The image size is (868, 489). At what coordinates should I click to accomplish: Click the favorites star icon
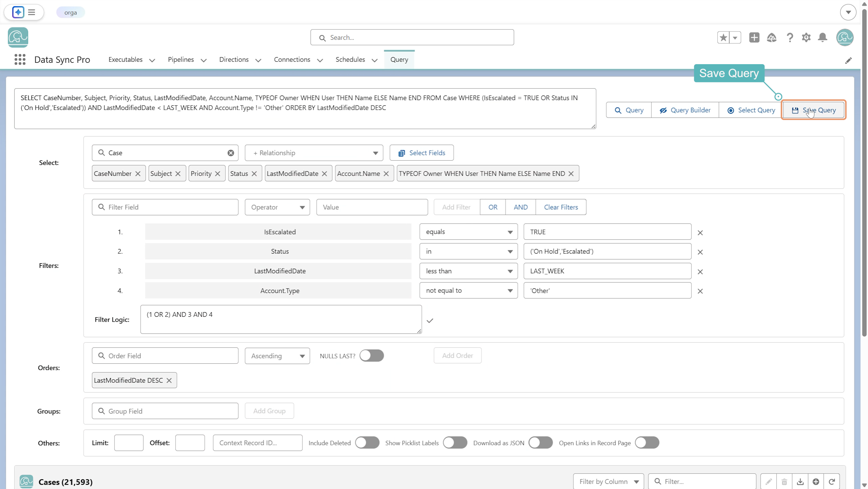(723, 37)
